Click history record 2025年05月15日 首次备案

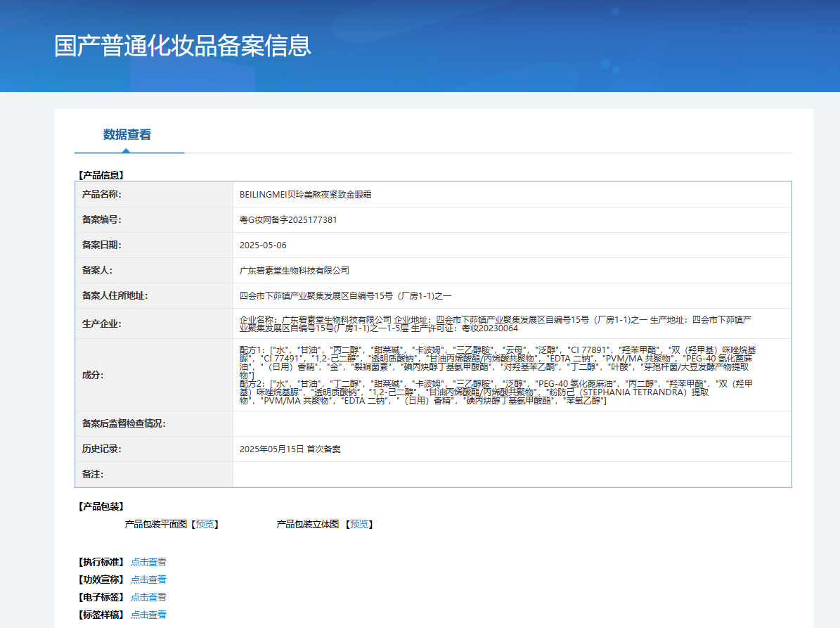coord(290,449)
